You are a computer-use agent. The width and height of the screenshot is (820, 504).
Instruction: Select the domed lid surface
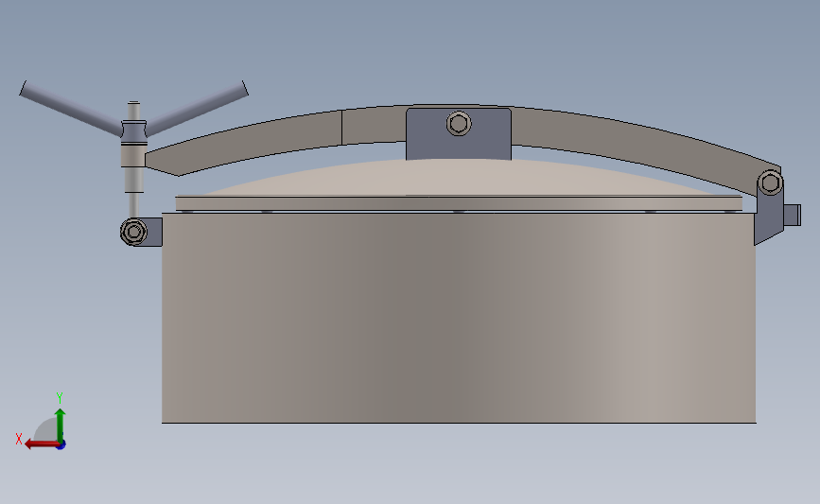(459, 178)
